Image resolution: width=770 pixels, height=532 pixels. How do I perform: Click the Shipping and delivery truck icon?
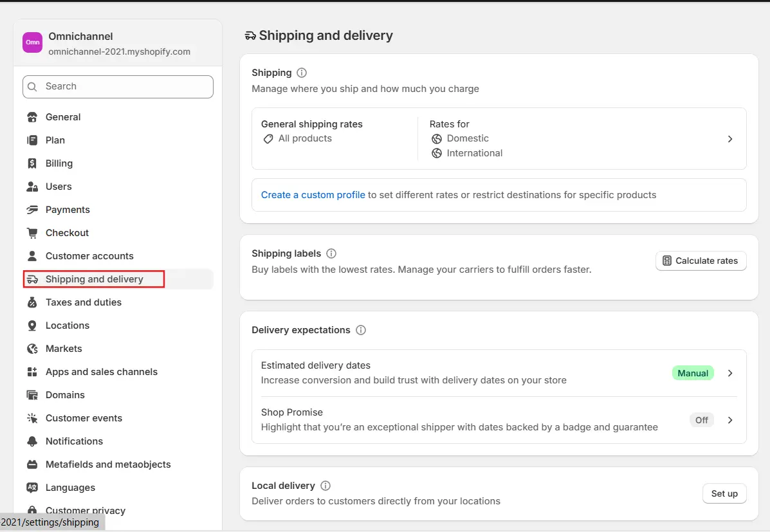coord(33,279)
